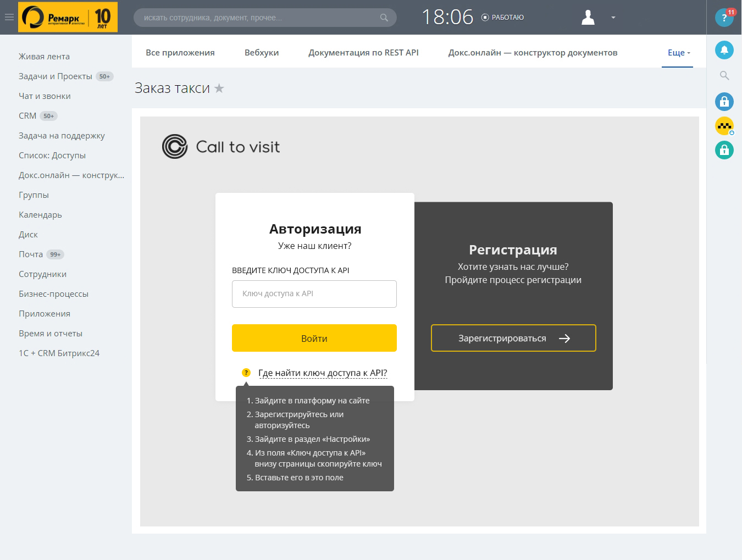742x560 pixels.
Task: Expand the user profile dropdown arrow
Action: point(613,18)
